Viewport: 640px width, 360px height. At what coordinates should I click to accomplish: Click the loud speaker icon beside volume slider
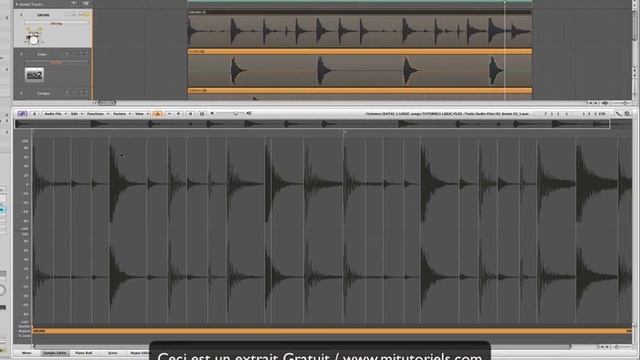tap(249, 113)
